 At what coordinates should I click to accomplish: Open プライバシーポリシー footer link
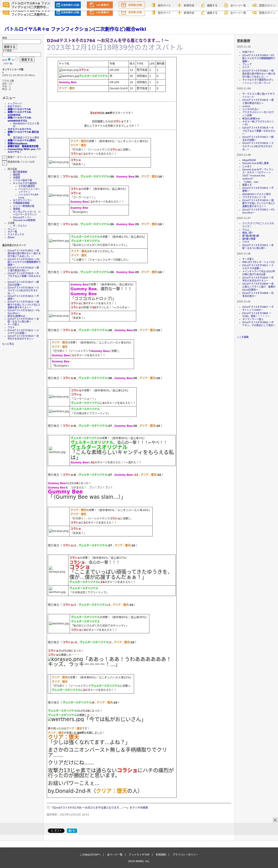pyautogui.click(x=185, y=855)
